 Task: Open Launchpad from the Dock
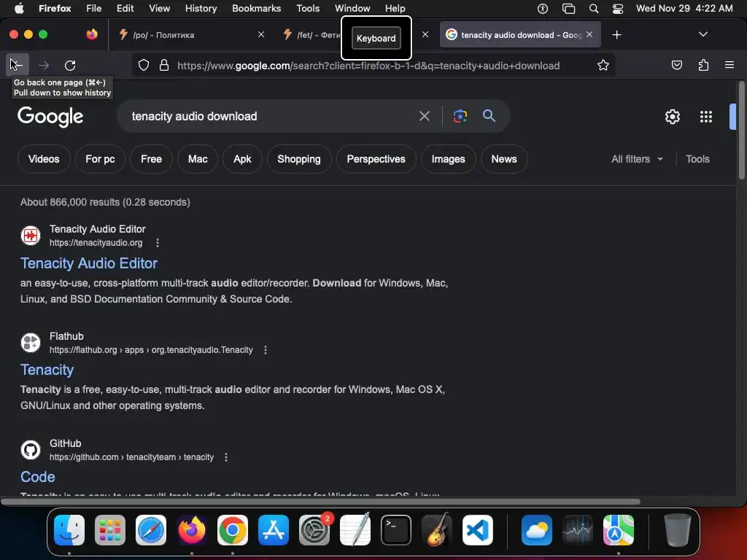(110, 530)
